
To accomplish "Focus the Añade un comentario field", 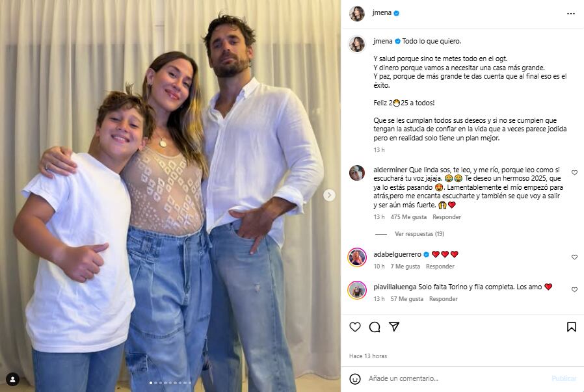I will pyautogui.click(x=457, y=378).
